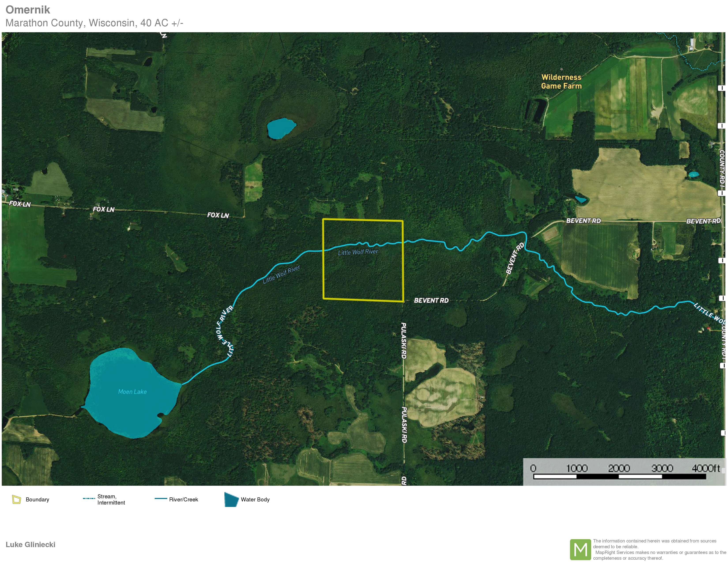Screen dimensions: 728x563
Task: Click the Boundary legend text
Action: tap(37, 499)
